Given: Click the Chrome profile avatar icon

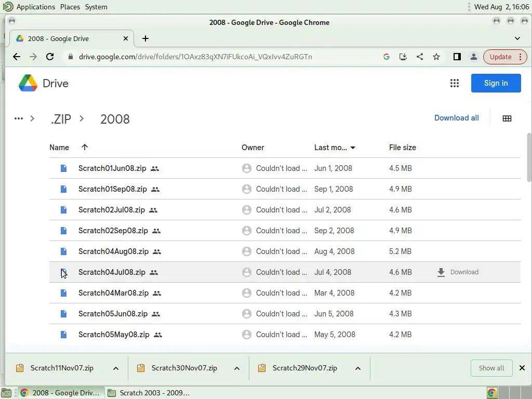Looking at the screenshot, I should pos(473,57).
